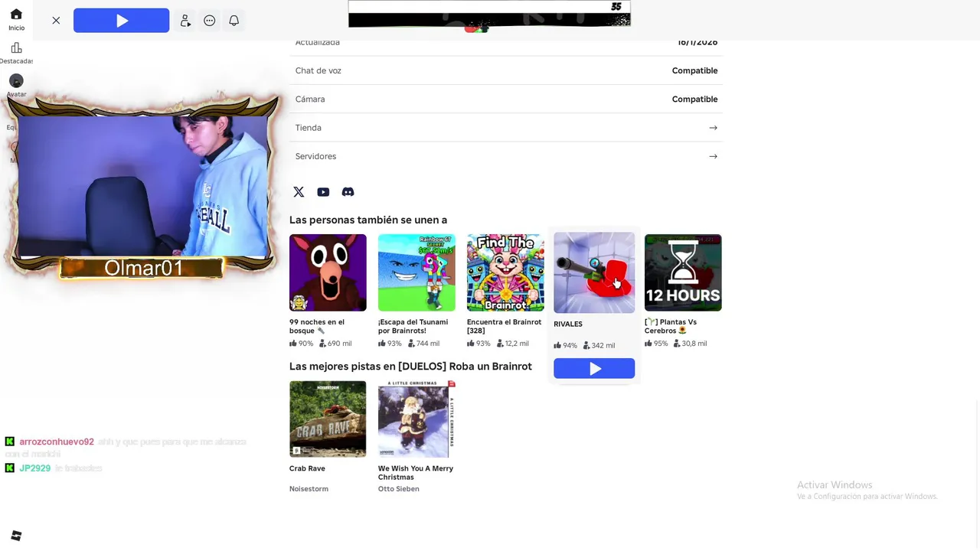Click the arrozconhuevo92 chat username
This screenshot has width=980, height=551.
(x=57, y=442)
